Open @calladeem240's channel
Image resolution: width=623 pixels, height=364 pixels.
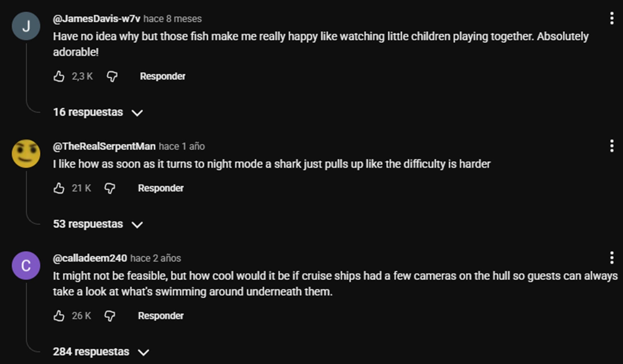point(90,258)
